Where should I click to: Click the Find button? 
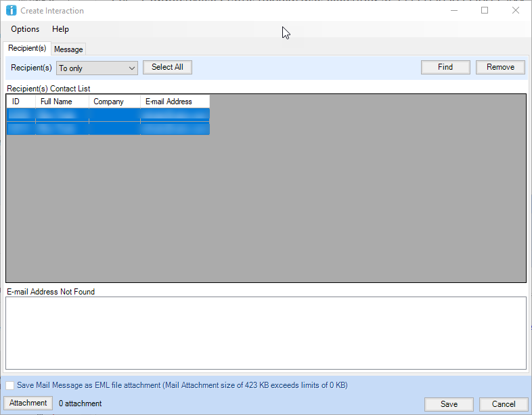point(445,67)
